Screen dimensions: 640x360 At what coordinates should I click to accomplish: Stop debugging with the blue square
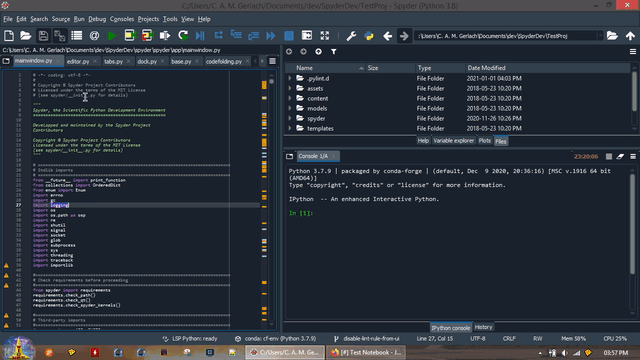click(x=289, y=36)
